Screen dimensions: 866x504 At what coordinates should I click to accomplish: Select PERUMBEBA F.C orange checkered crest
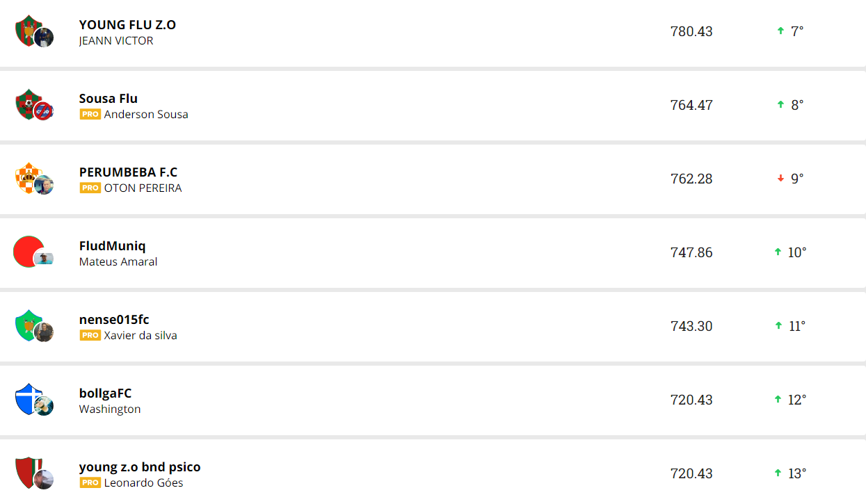point(28,177)
